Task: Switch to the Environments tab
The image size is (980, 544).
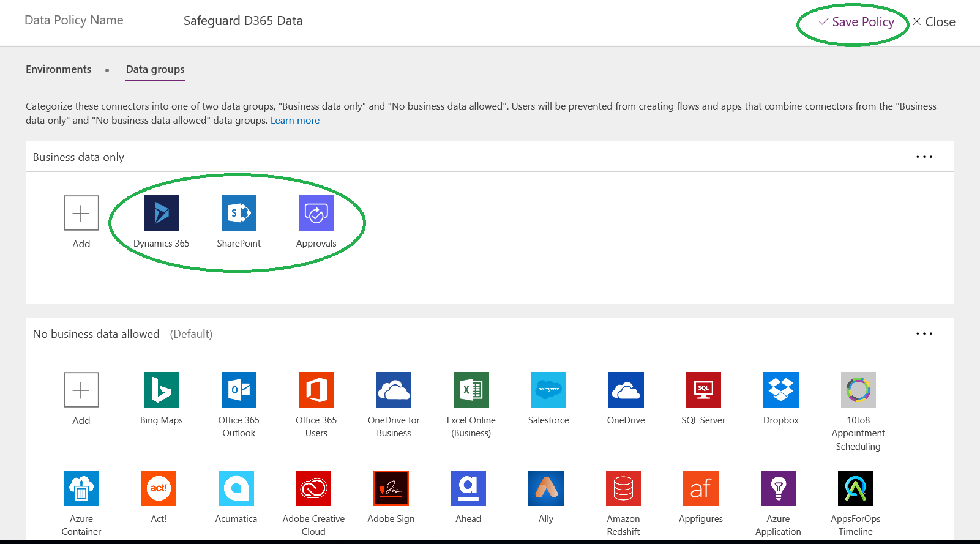Action: tap(59, 70)
